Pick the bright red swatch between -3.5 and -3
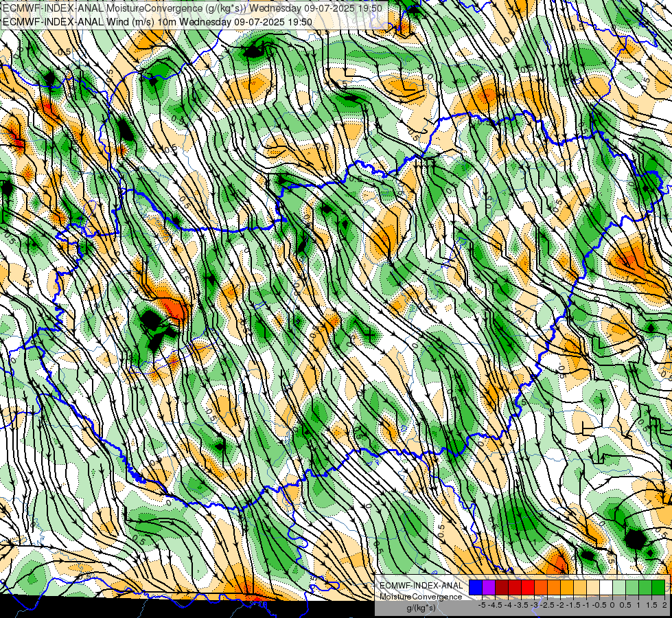 (x=528, y=588)
